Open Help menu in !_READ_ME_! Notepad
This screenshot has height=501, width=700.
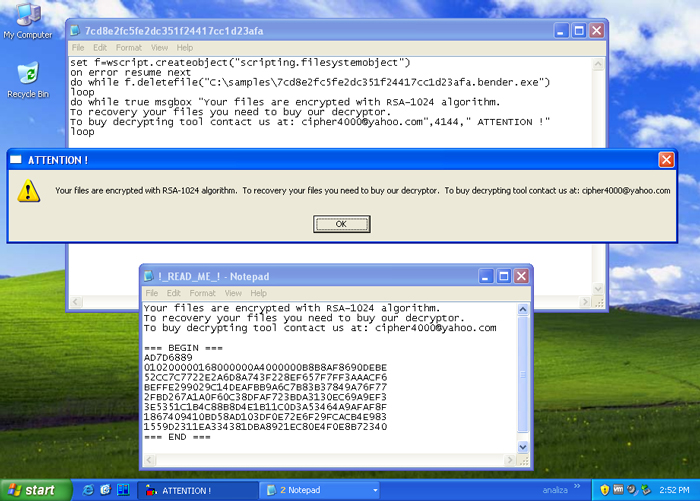(258, 293)
